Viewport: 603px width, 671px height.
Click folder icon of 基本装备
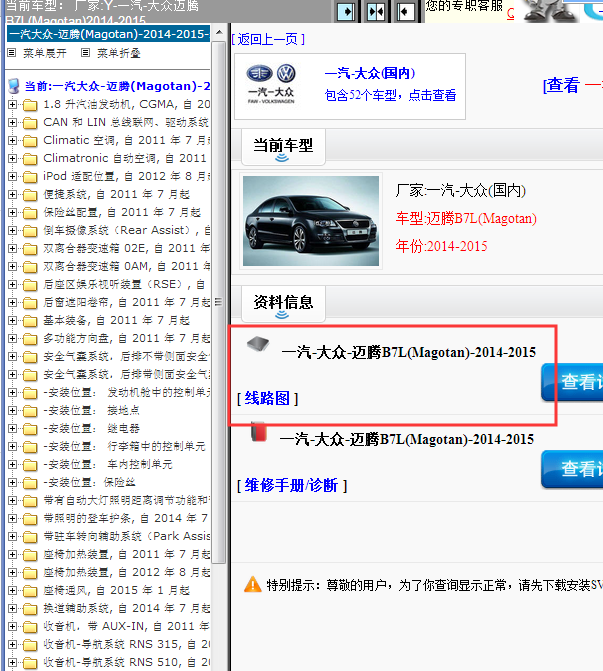coord(30,321)
